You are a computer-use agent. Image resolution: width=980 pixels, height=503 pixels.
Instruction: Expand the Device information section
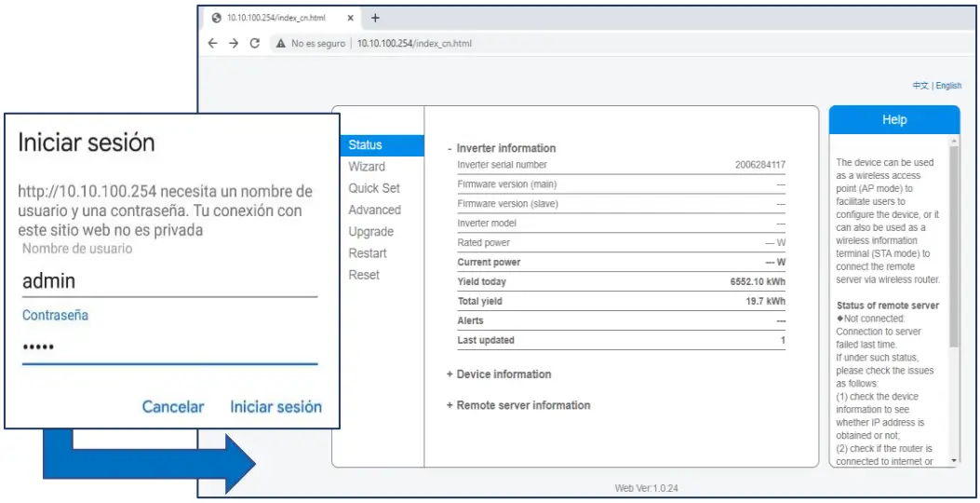[x=499, y=374]
